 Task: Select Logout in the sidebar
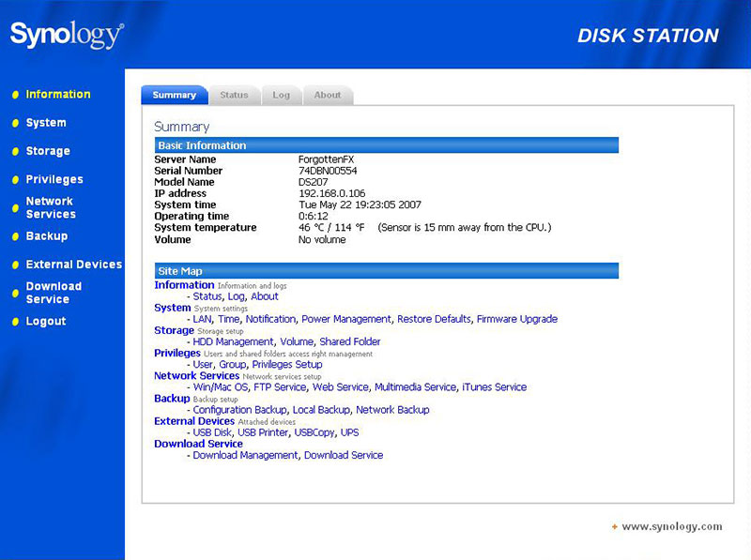point(46,321)
